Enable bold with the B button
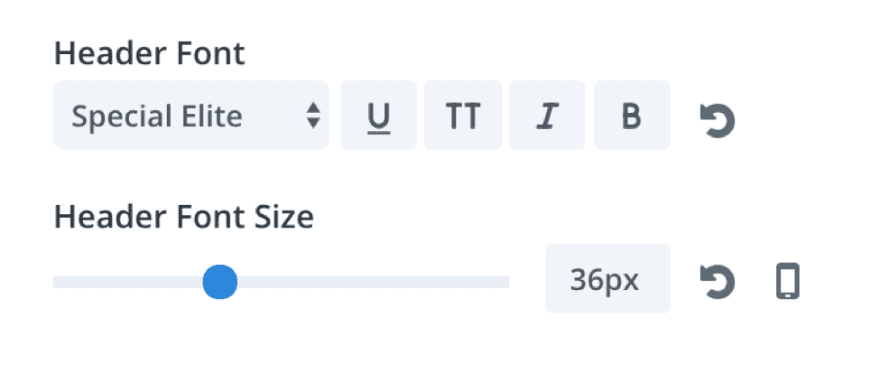880x373 pixels. pyautogui.click(x=632, y=116)
